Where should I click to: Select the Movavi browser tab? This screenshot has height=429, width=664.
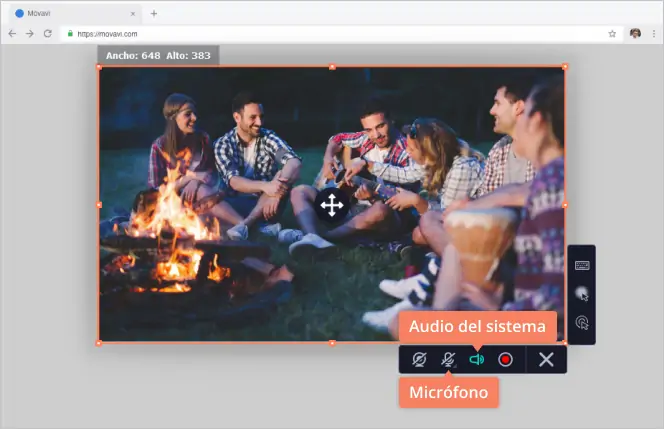click(75, 14)
